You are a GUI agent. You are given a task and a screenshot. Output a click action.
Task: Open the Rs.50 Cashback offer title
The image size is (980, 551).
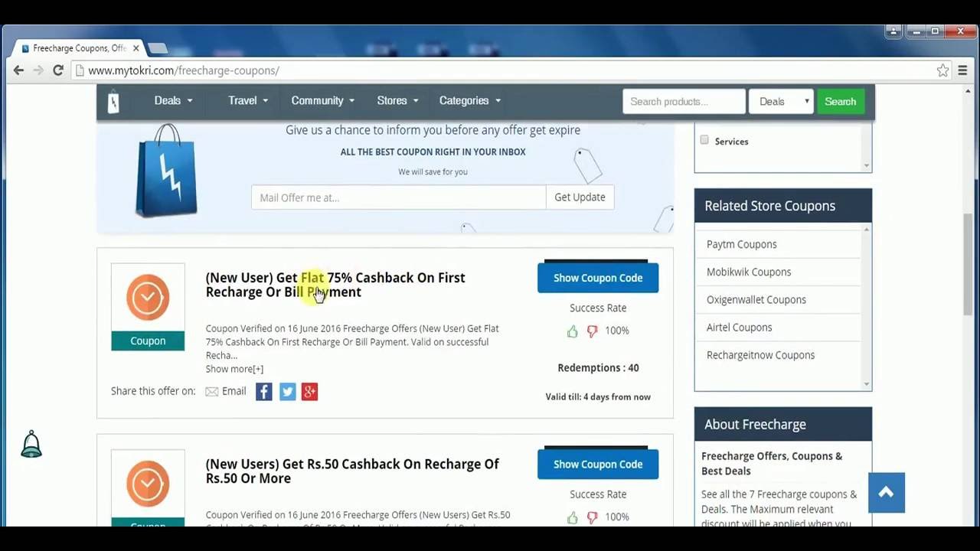352,471
